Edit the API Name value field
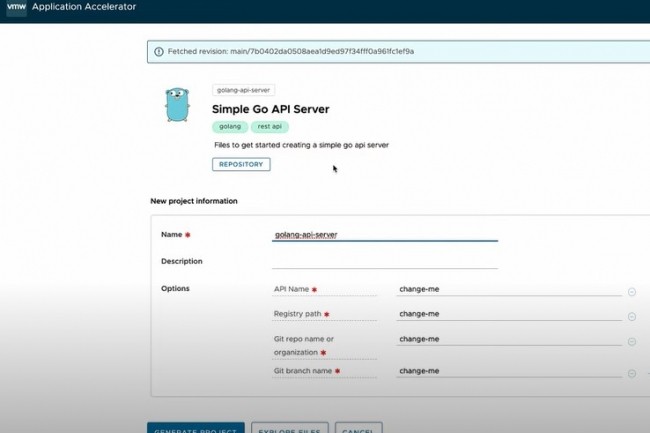Viewport: 650px width, 433px height. tap(509, 289)
